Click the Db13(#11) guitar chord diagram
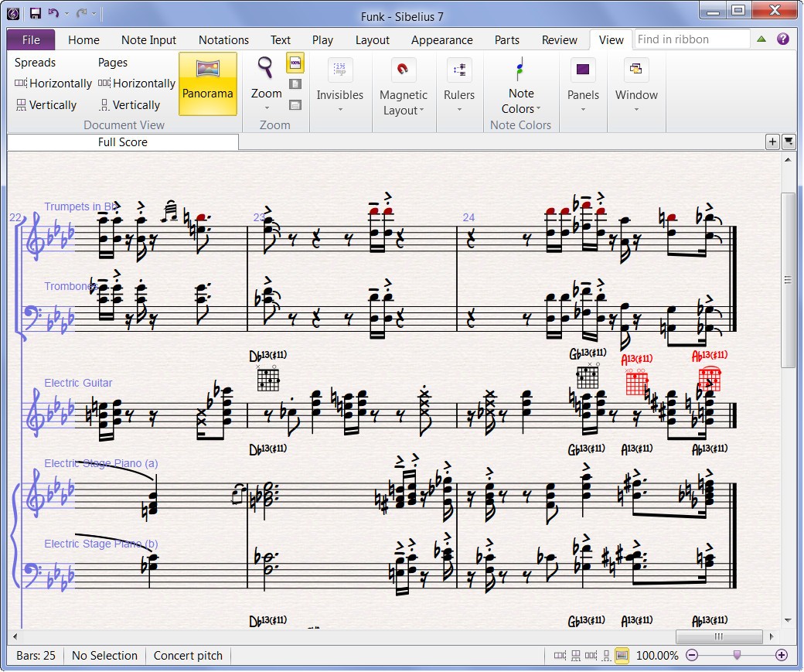Screen dimensions: 804x672 click(267, 379)
